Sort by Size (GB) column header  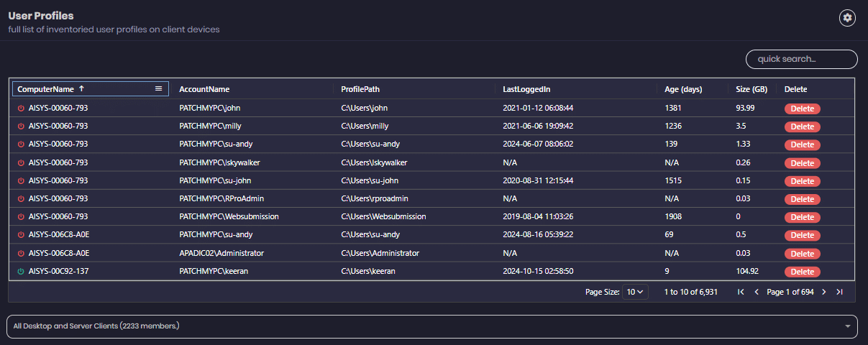click(750, 89)
